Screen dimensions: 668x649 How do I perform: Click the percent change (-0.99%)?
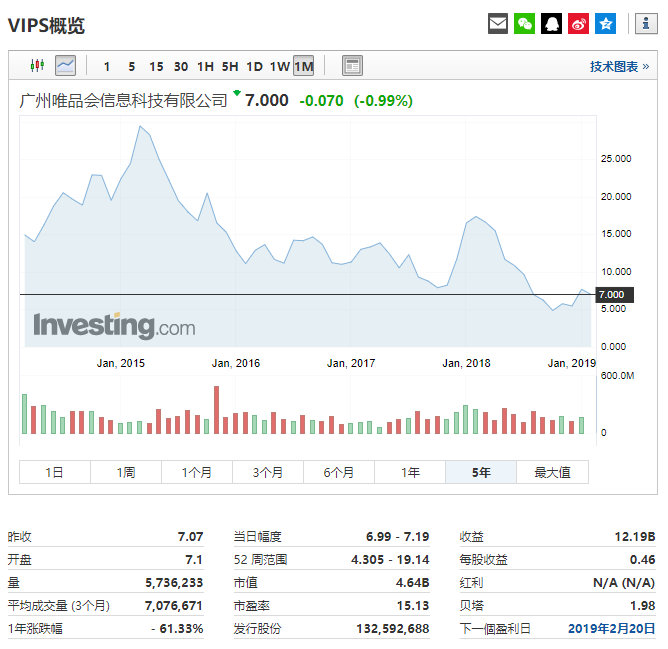click(383, 101)
